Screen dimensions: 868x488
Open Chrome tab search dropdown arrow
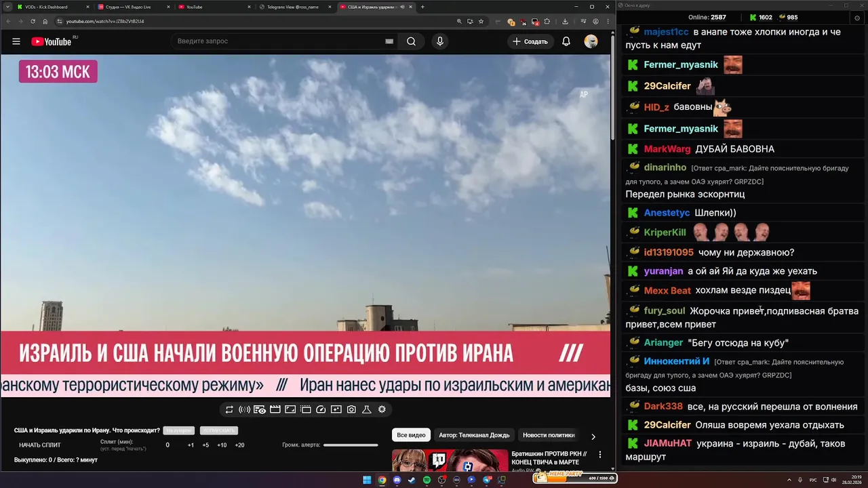(7, 7)
